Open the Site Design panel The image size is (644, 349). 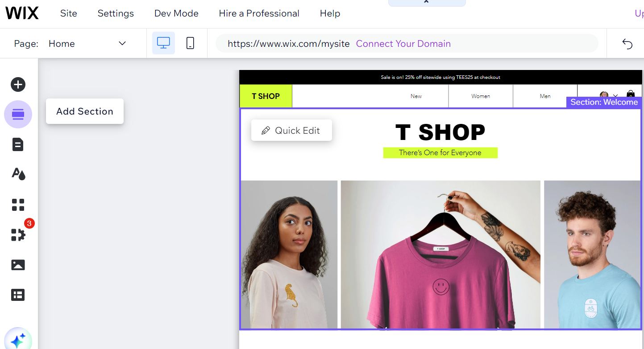(18, 174)
